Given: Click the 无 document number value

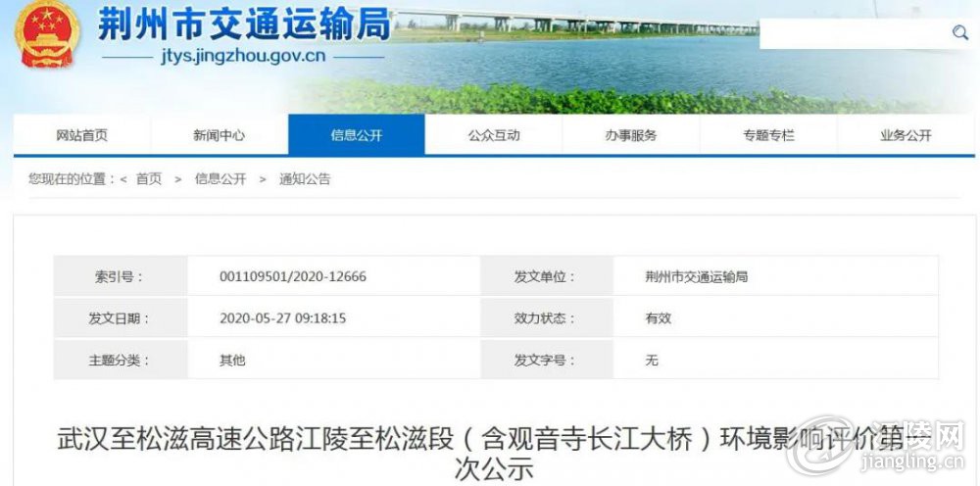Looking at the screenshot, I should pos(652,360).
